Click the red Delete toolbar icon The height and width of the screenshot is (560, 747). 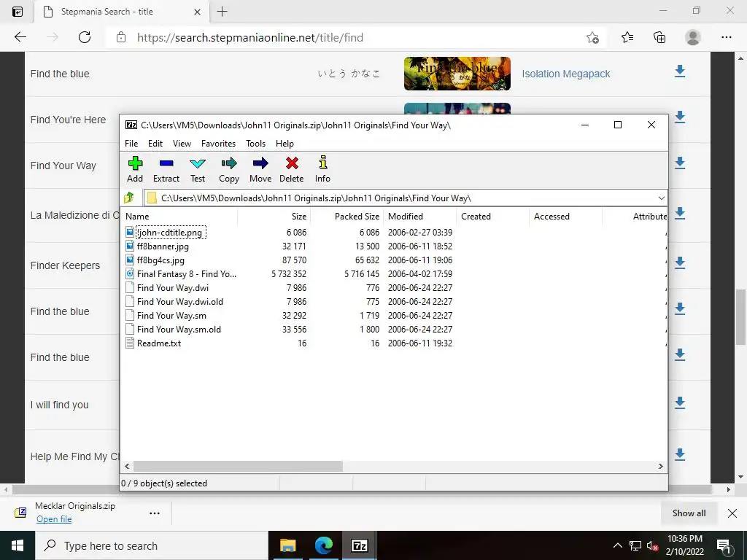pos(292,163)
